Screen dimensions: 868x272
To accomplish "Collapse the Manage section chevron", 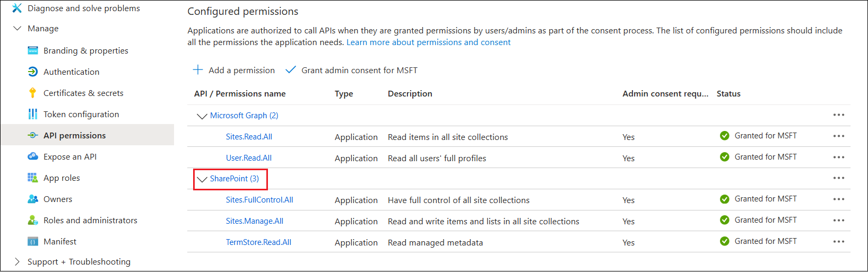I will [x=17, y=29].
